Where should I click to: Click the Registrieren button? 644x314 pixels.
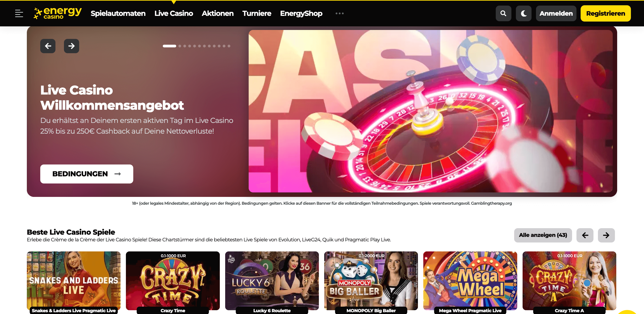point(605,13)
